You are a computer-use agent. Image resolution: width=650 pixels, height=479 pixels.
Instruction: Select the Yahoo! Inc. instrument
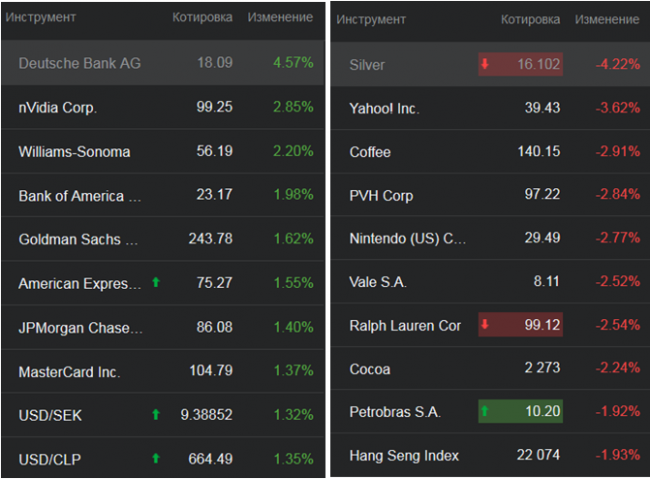click(x=384, y=108)
